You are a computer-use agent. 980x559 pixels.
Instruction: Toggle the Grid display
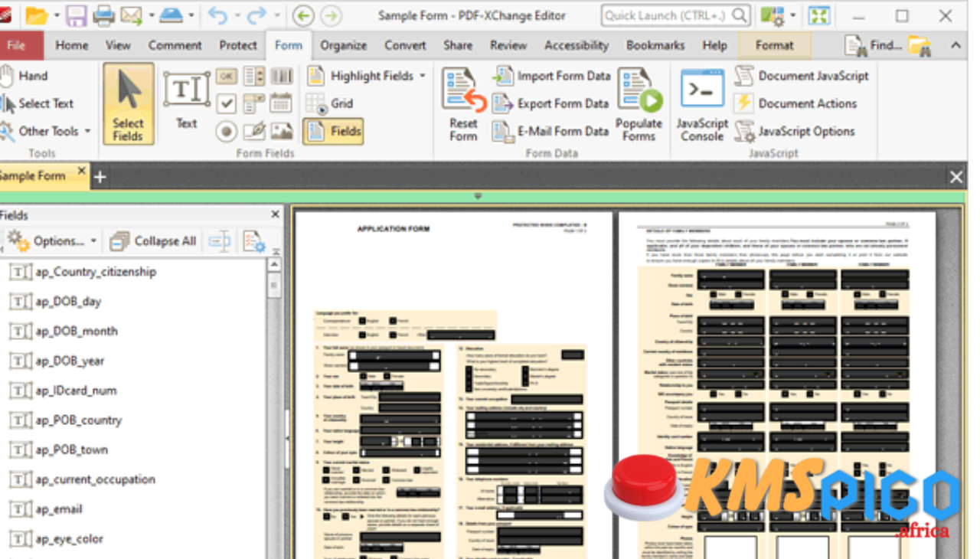pyautogui.click(x=330, y=103)
